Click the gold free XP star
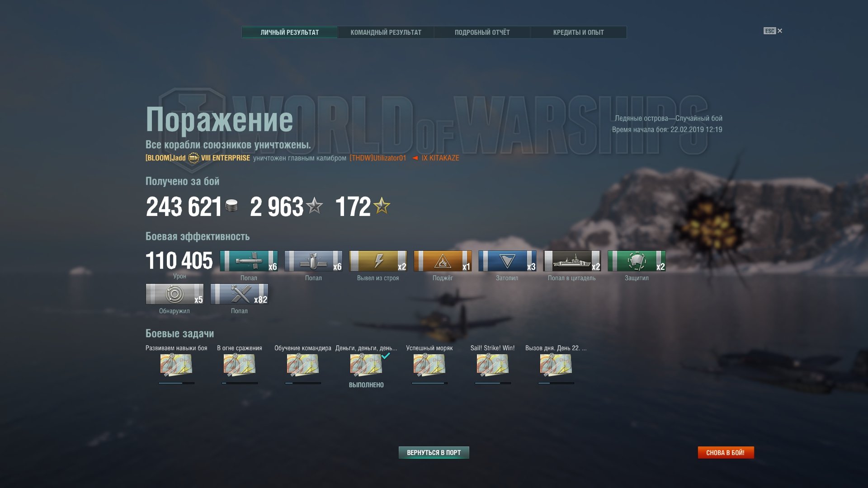 pyautogui.click(x=382, y=206)
